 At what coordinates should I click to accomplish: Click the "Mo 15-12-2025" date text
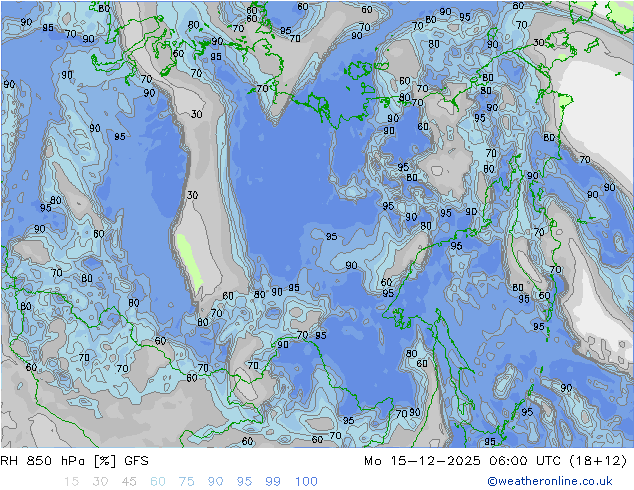pos(422,461)
